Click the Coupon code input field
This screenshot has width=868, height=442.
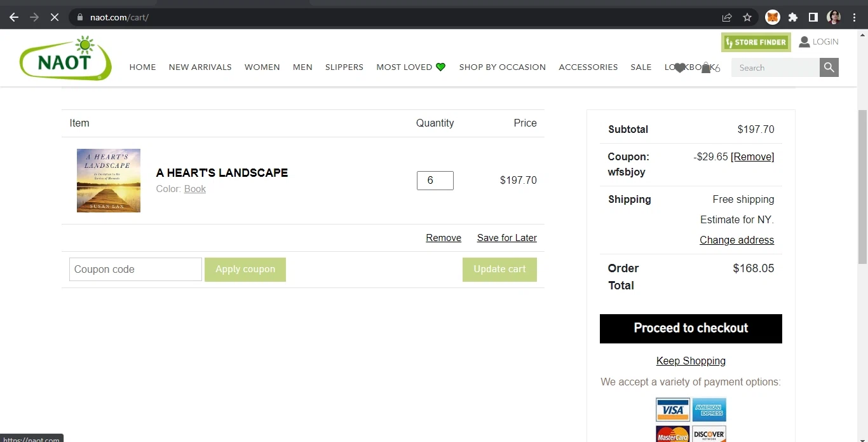(135, 270)
